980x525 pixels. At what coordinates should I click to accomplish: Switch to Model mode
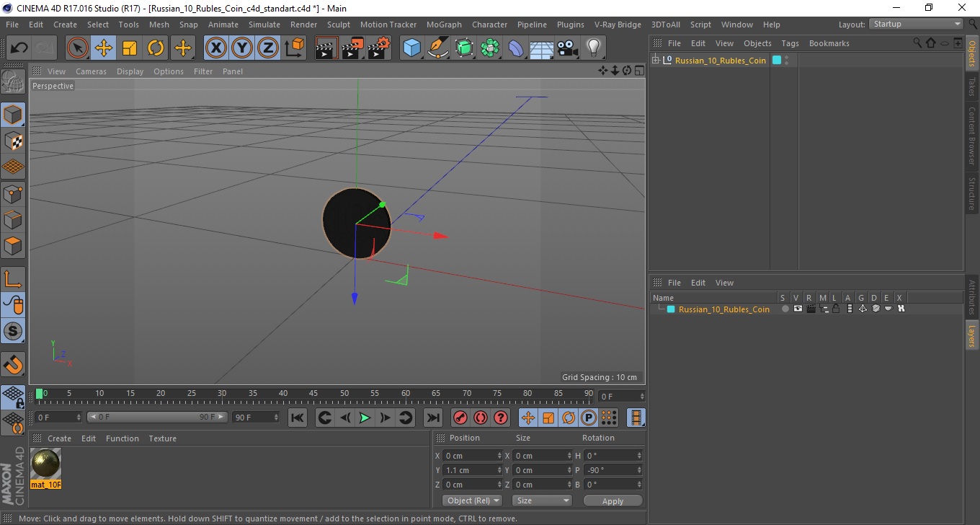click(x=13, y=115)
